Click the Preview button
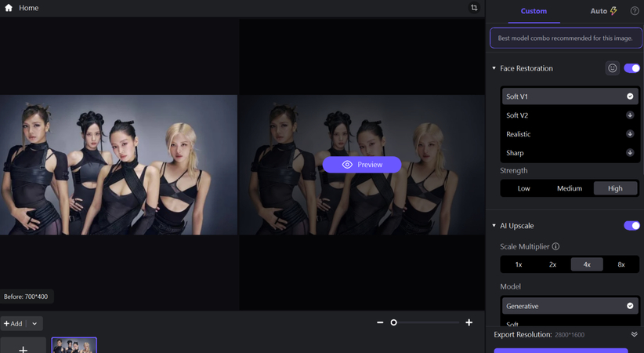This screenshot has width=644, height=353. click(362, 165)
